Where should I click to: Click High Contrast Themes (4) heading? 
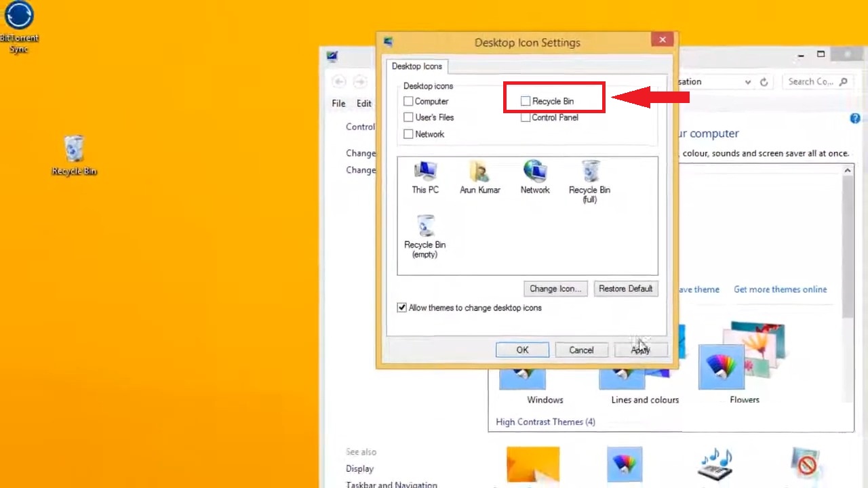545,422
